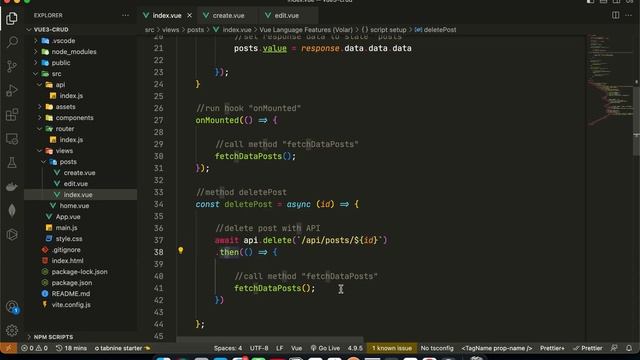
Task: Start Go Live server from status bar
Action: (325, 348)
